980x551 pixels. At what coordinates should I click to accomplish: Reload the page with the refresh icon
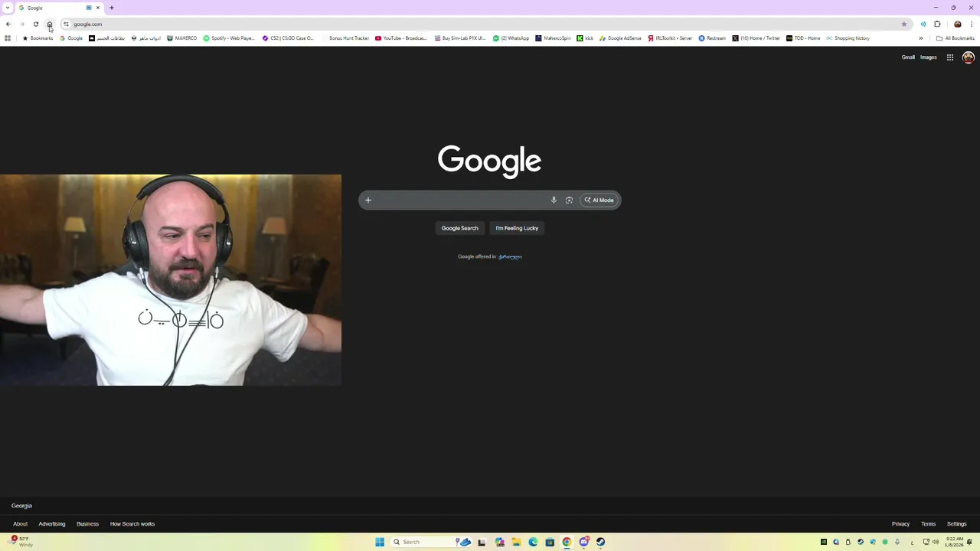(x=36, y=24)
